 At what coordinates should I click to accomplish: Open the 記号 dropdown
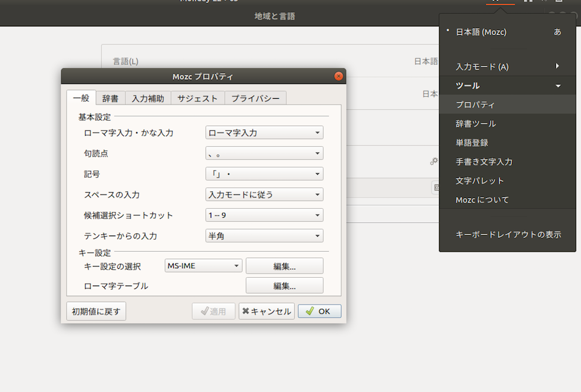264,174
